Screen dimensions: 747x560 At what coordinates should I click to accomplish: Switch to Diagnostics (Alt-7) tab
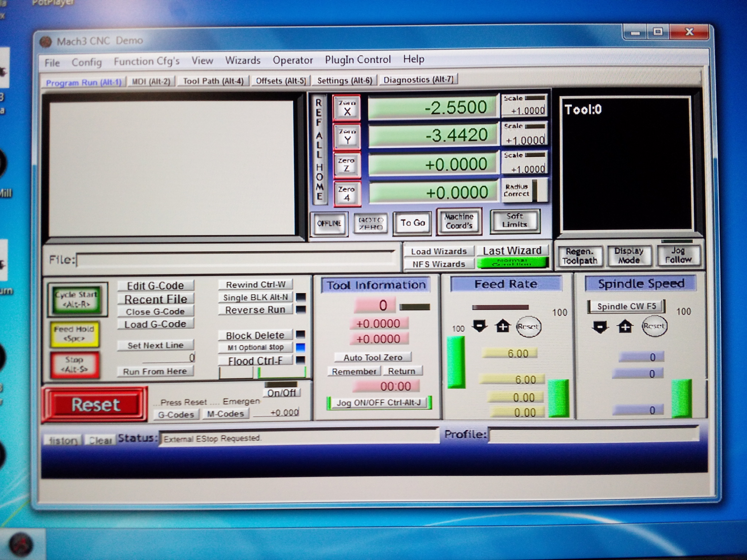418,79
